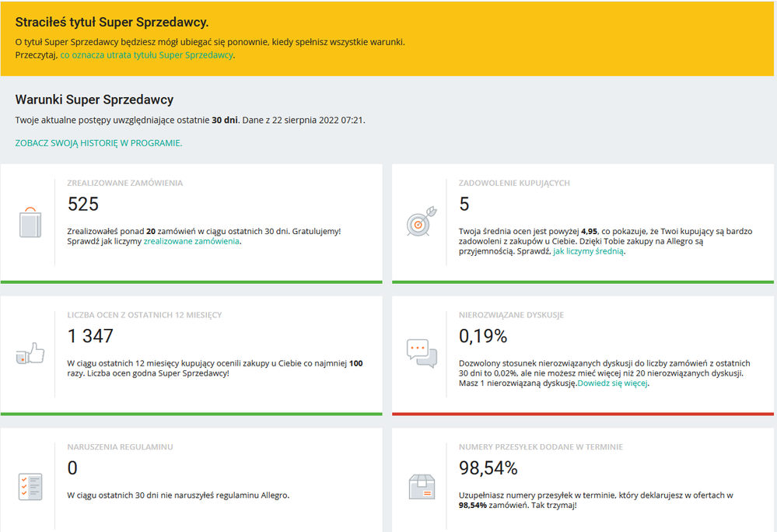Screen dimensions: 777x532
Task: Click the checklist icon for rule violations
Action: [x=30, y=486]
